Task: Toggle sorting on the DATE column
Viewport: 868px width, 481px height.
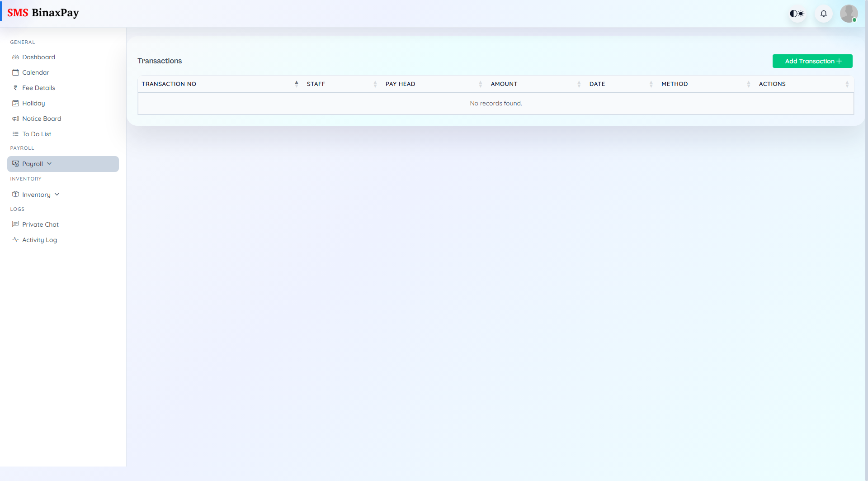Action: pos(651,84)
